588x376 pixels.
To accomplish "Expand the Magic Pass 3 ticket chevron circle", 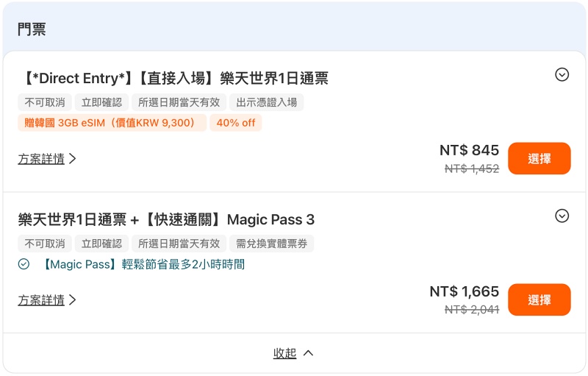I will click(562, 216).
